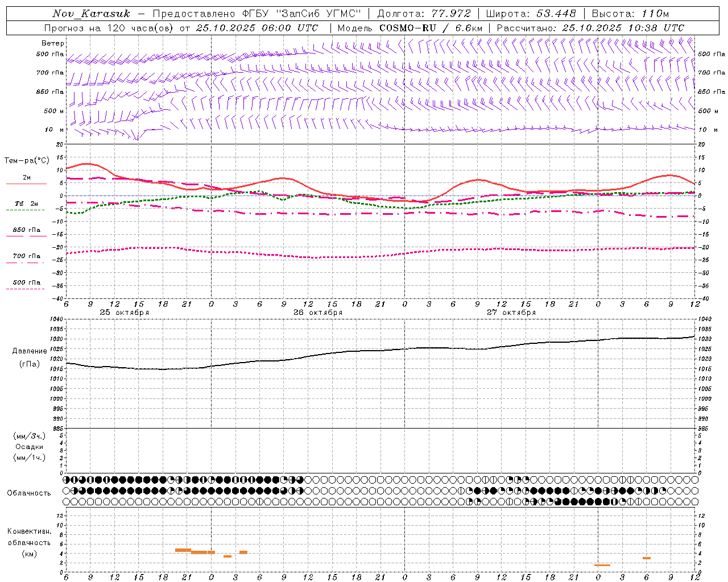Viewport: 728px width, 582px height.
Task: Click the (мм/3ч.) precipitation unit label
Action: pyautogui.click(x=30, y=436)
